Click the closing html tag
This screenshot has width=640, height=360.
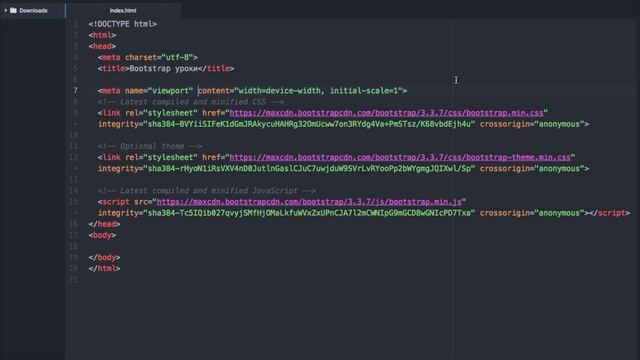coord(104,269)
